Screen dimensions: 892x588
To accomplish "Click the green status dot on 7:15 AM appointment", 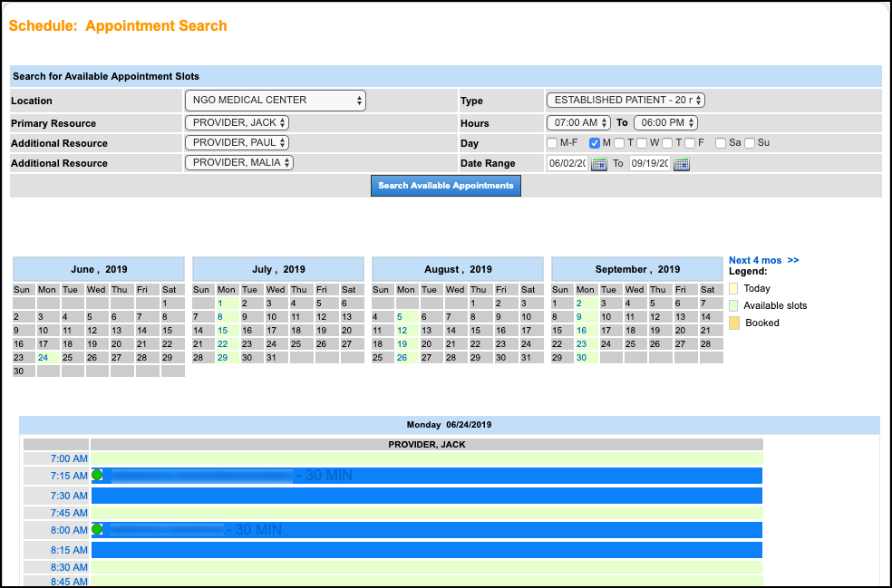I will 97,475.
